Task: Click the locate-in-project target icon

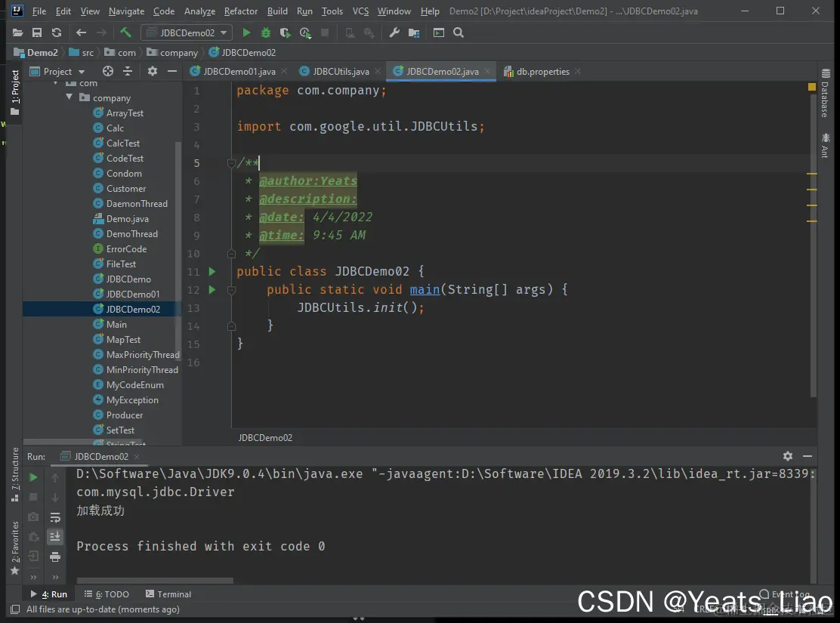Action: 108,71
